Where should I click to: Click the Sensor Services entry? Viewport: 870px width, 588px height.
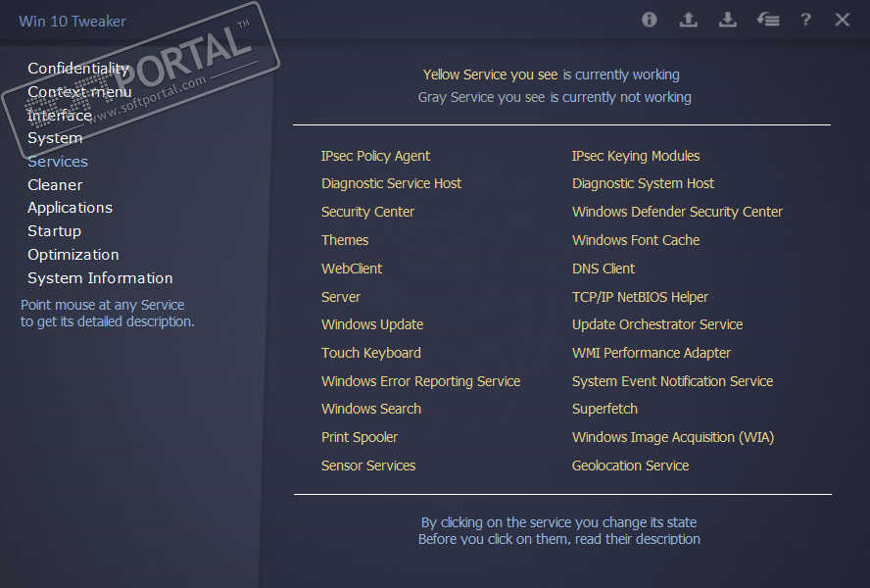(368, 465)
